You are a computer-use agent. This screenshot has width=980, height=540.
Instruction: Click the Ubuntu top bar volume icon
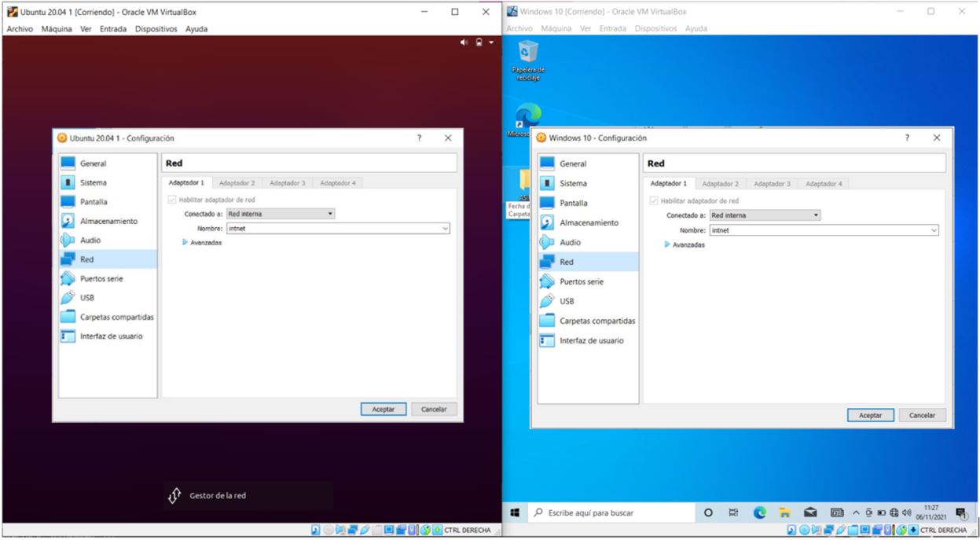[x=464, y=42]
